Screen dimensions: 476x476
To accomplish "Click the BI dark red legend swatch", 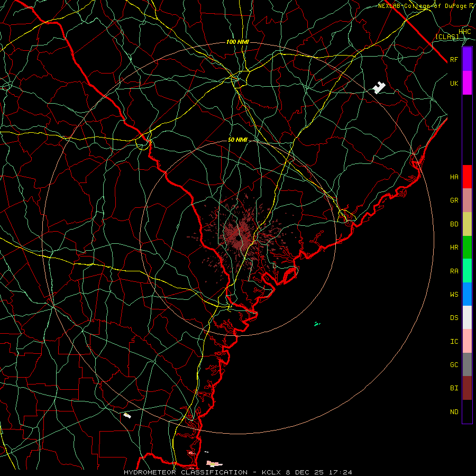I will [467, 388].
